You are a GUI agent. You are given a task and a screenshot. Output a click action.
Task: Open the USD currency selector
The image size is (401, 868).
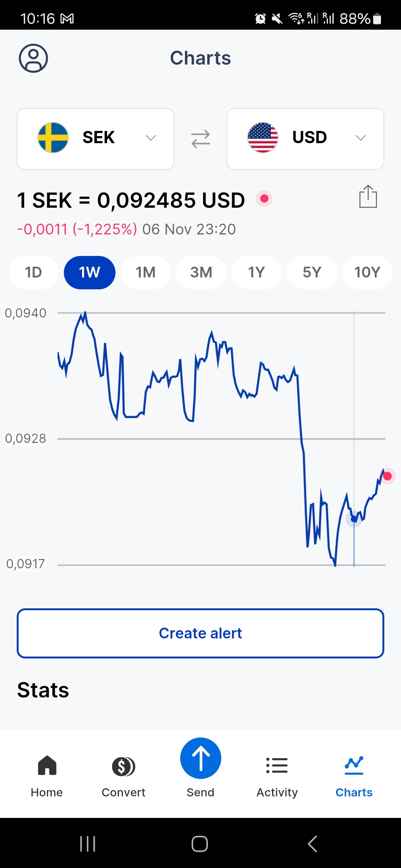(305, 139)
